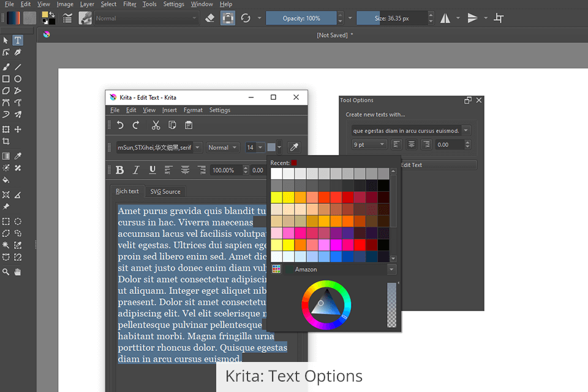Click the Edit Text button in Tool Options
The height and width of the screenshot is (392, 588).
point(411,165)
